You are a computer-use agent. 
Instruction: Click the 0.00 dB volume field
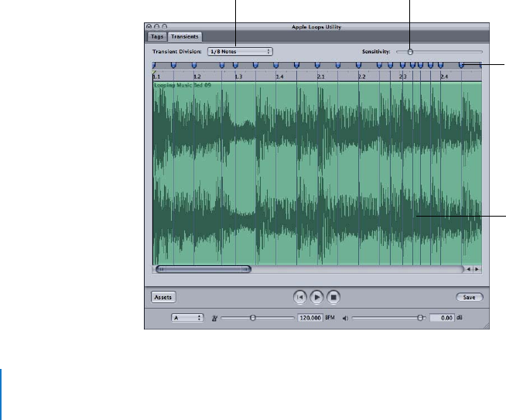(442, 318)
